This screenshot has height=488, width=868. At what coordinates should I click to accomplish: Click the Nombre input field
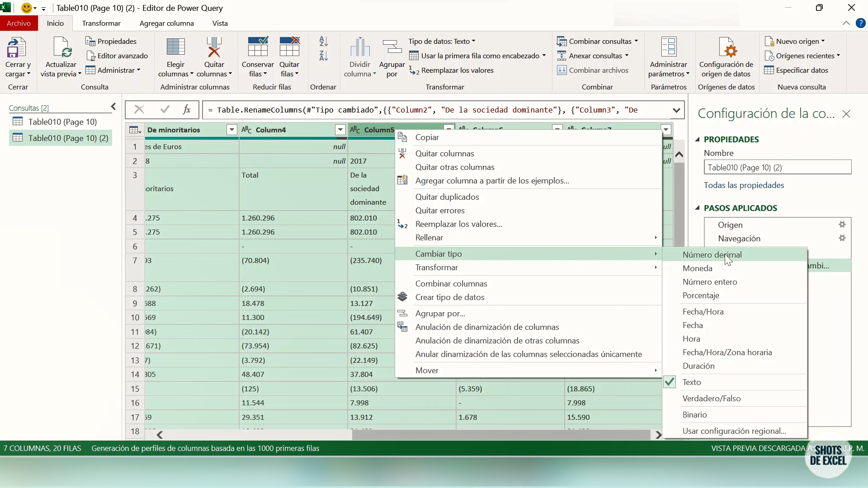click(778, 168)
